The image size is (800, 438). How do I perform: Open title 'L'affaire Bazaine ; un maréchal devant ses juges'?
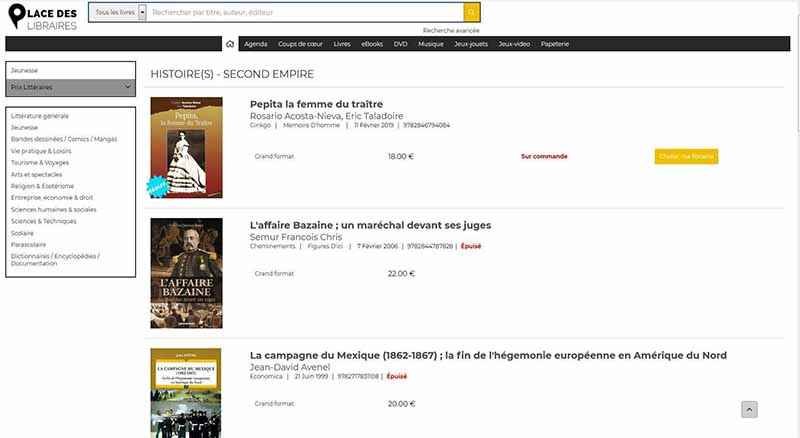tap(370, 225)
